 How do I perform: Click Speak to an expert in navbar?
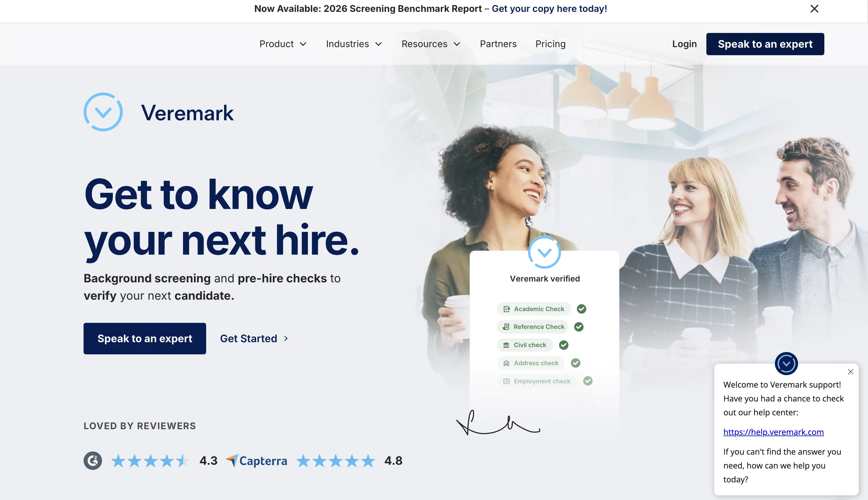tap(765, 44)
